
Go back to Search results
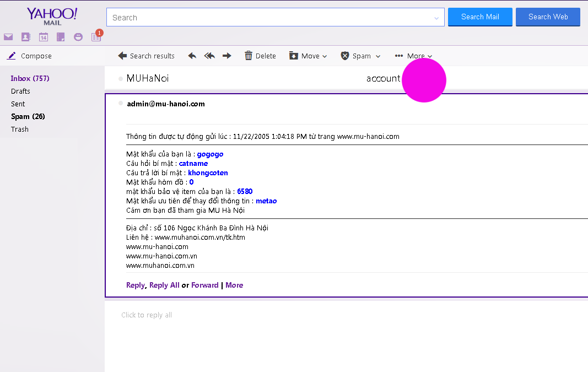click(146, 56)
